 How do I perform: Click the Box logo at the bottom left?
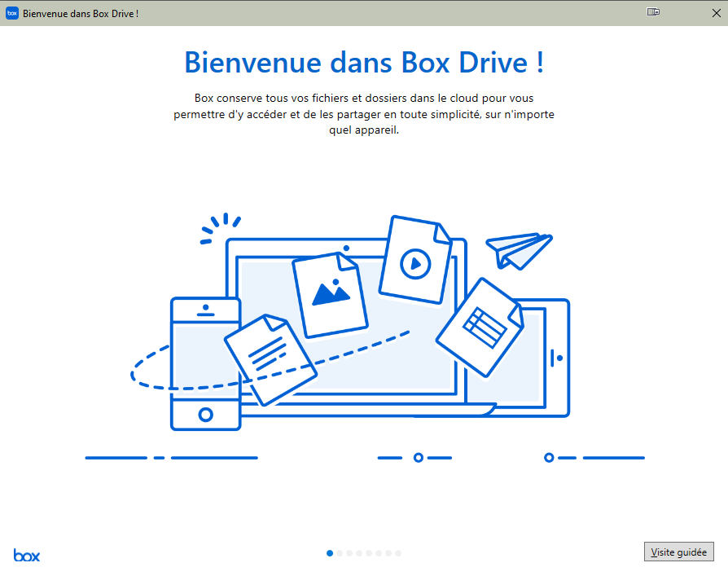point(27,555)
